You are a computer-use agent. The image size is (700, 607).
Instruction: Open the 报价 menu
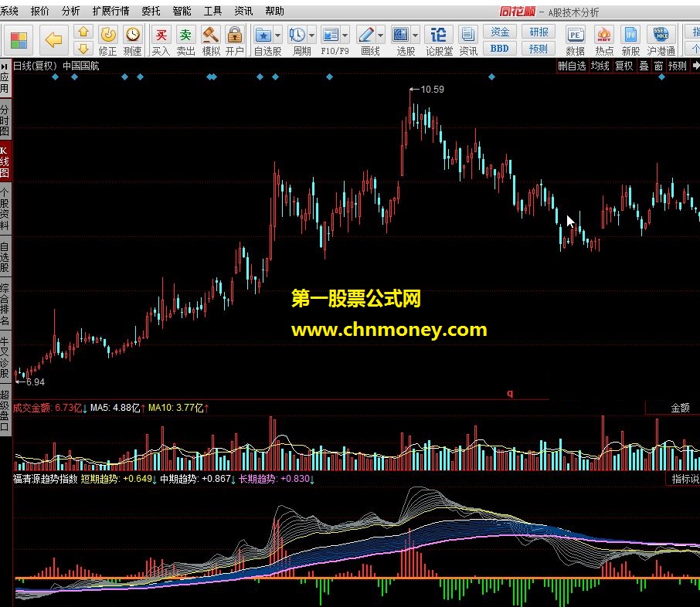[x=39, y=11]
